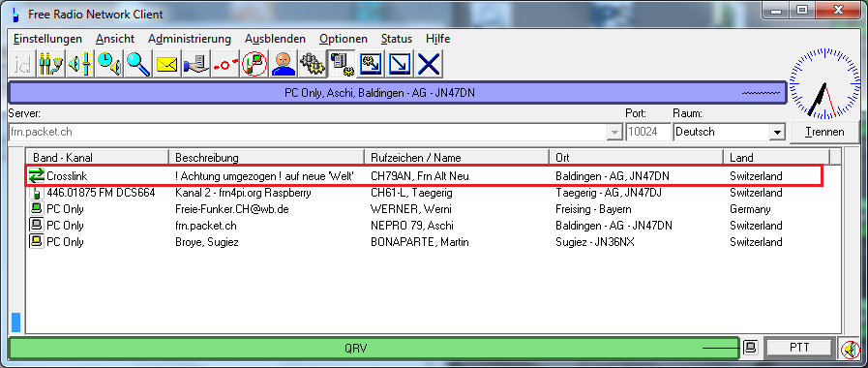Click the clock with speaker icon
This screenshot has height=368, width=868.
click(109, 64)
